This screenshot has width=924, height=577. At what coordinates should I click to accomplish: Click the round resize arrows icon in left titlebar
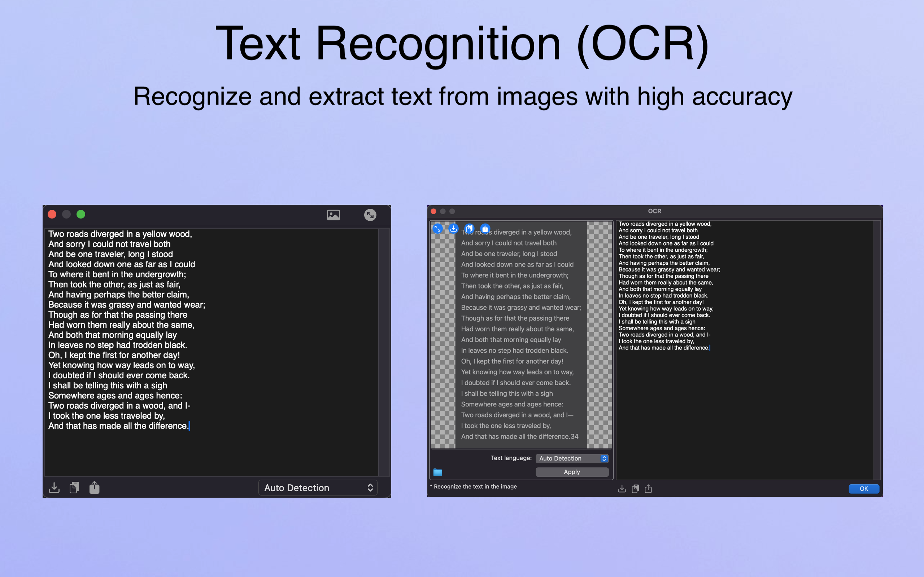pyautogui.click(x=370, y=215)
